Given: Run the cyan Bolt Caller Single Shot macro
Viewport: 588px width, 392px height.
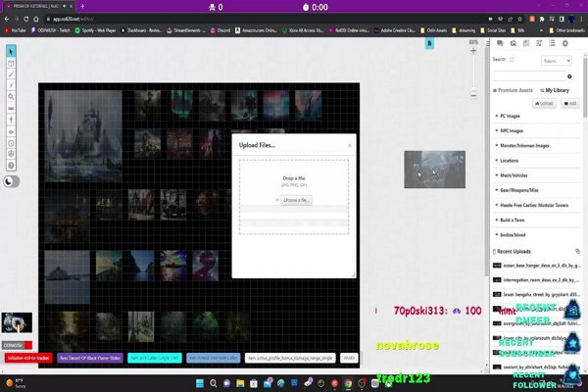Looking at the screenshot, I should pos(155,359).
